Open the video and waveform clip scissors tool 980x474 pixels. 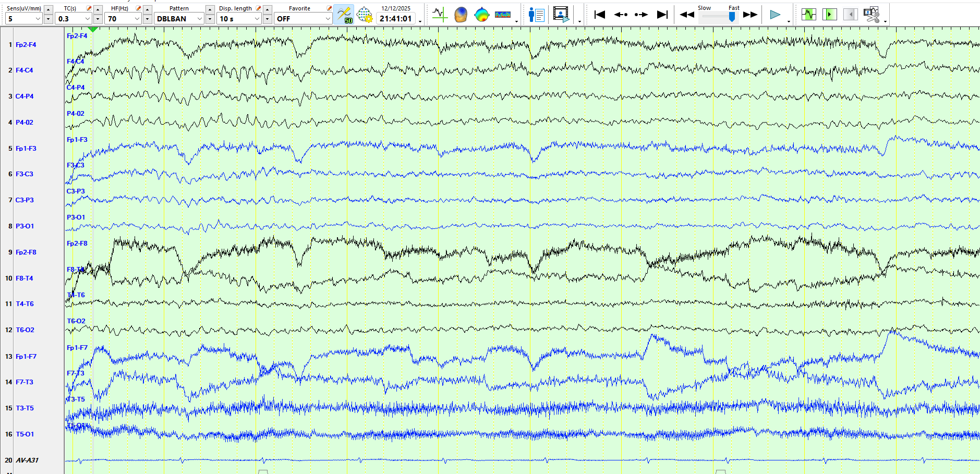click(872, 15)
